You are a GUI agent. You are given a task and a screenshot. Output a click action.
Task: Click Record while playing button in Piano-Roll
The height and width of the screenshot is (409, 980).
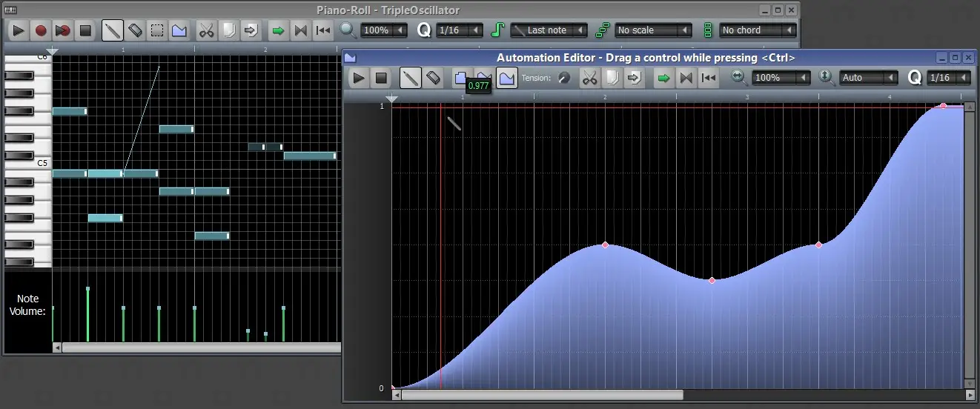coord(63,30)
